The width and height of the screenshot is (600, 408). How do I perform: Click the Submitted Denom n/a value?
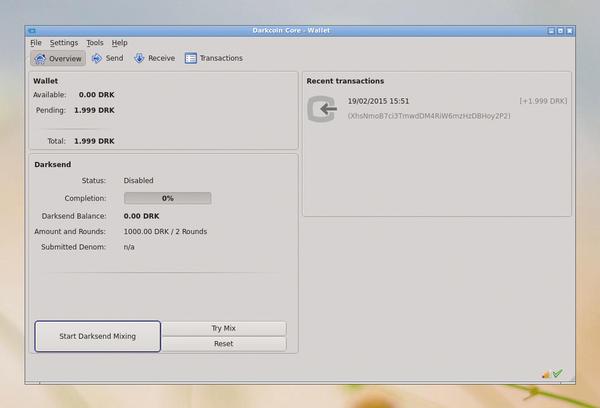tap(129, 247)
